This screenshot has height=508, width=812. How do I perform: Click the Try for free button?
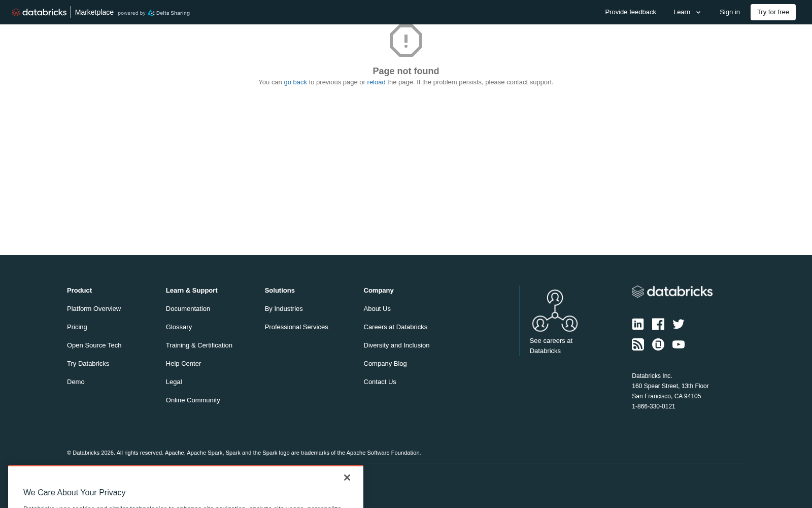tap(773, 12)
